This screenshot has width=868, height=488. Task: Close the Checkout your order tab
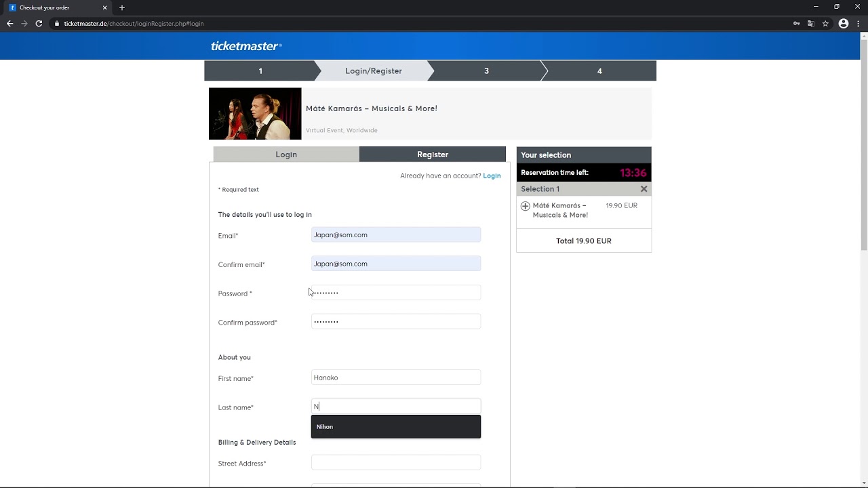(104, 7)
